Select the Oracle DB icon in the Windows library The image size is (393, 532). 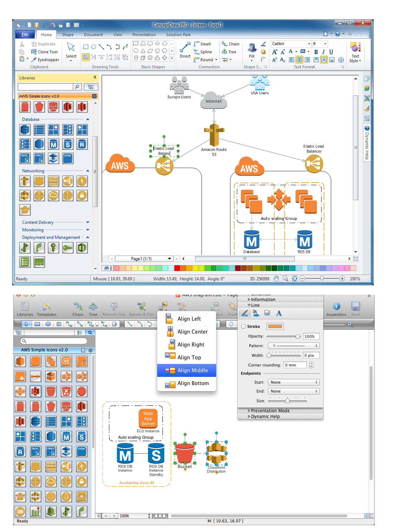tap(39, 158)
